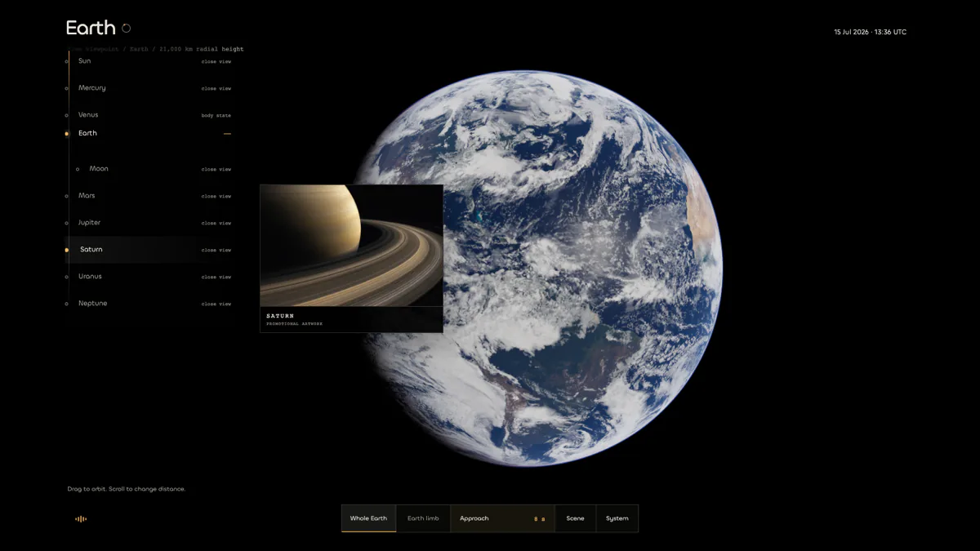
Task: Click the 15 Jul 2026 13:36 UTC timestamp
Action: [x=870, y=33]
